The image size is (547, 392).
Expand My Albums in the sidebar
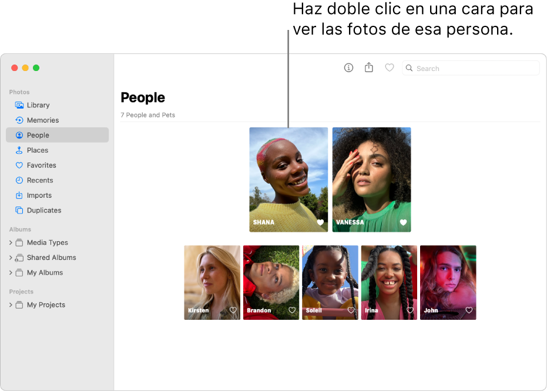[11, 272]
